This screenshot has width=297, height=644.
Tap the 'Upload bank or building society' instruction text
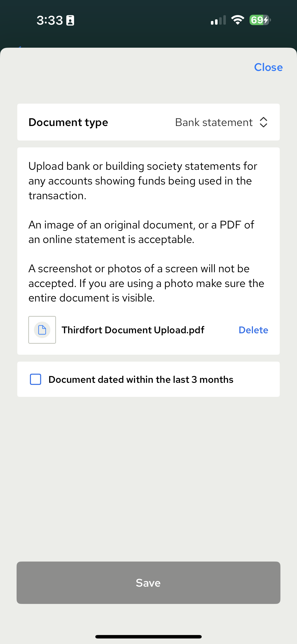143,181
